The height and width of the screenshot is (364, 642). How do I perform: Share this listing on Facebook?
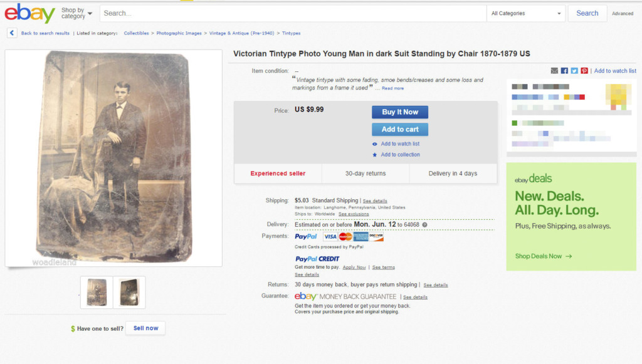(564, 71)
